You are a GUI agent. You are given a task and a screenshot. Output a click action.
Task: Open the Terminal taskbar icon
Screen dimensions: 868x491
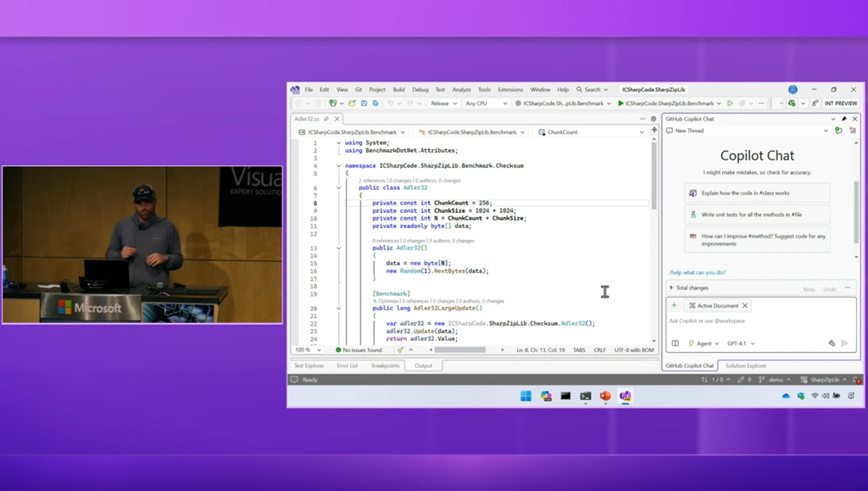point(585,396)
